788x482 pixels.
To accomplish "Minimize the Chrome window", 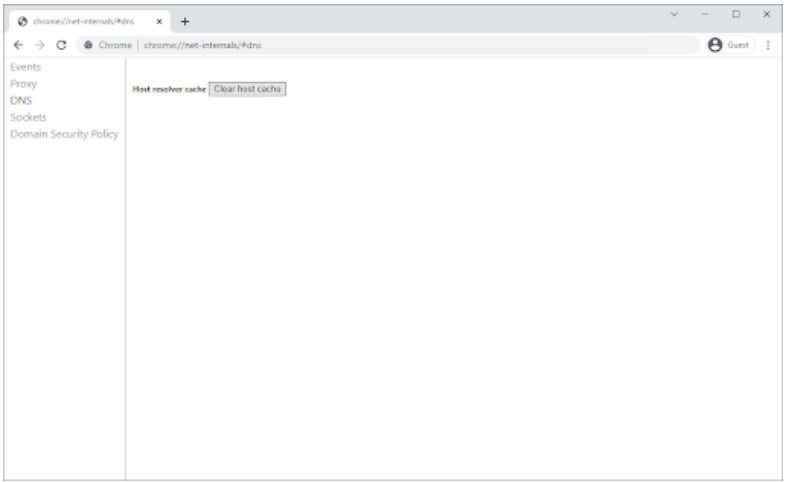I will click(704, 14).
